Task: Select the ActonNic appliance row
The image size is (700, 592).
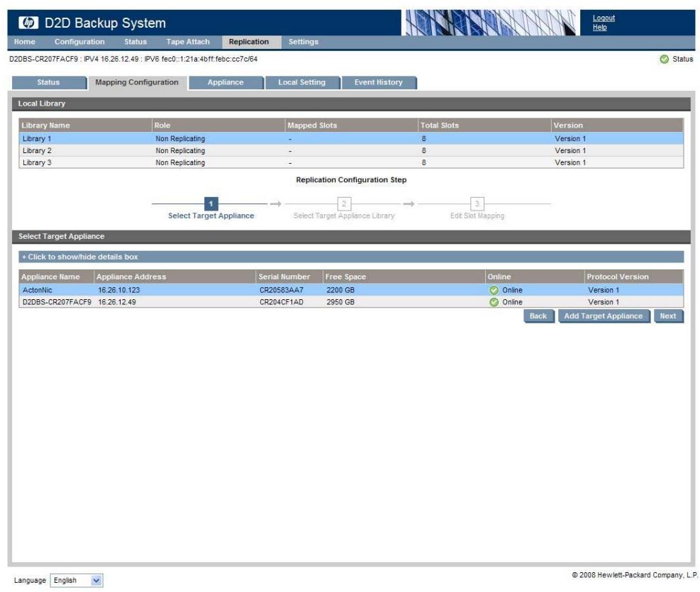Action: pos(351,290)
